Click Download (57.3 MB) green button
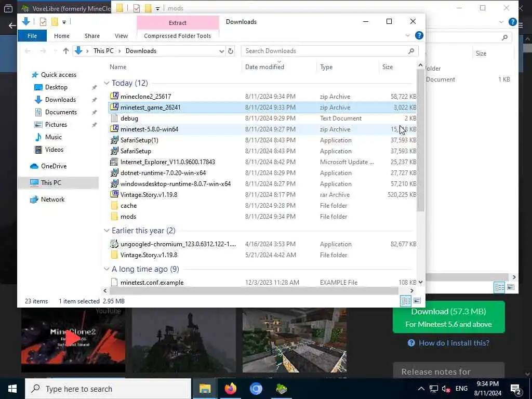 (x=448, y=317)
